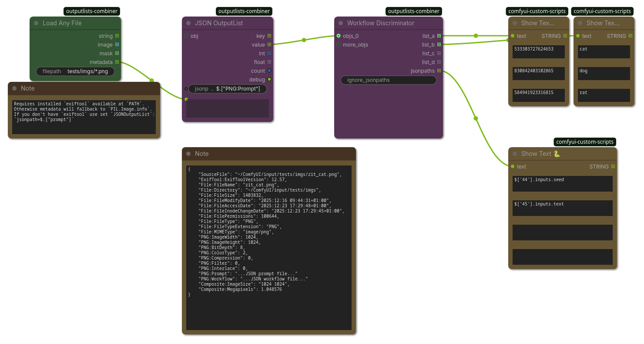
Task: Click the line "File:FileName": "zit_cat.png"
Action: [239, 185]
